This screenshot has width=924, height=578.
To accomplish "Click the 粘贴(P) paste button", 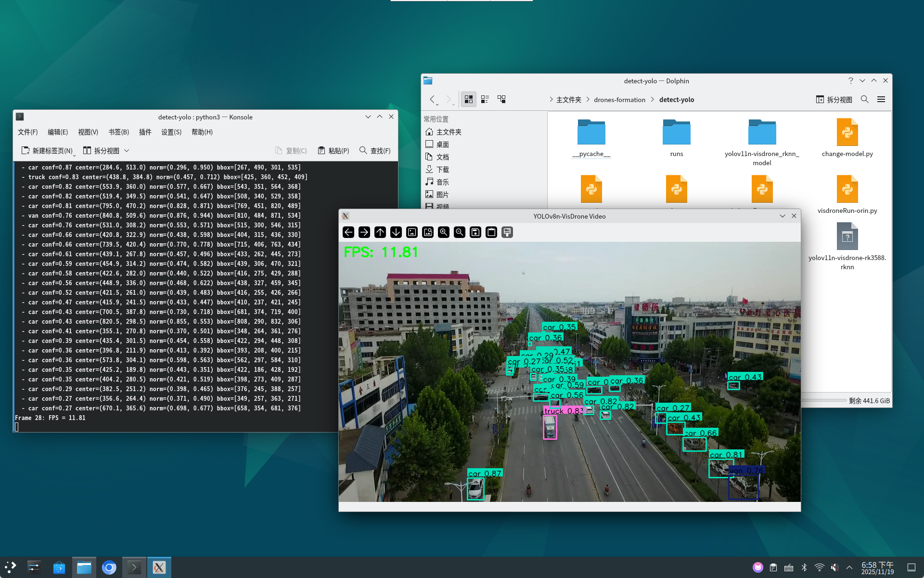I will click(334, 151).
